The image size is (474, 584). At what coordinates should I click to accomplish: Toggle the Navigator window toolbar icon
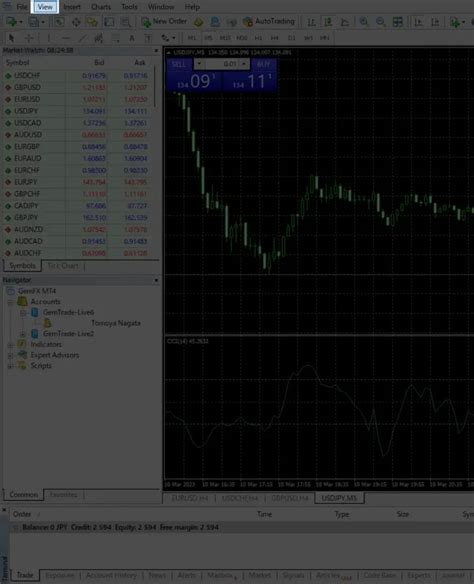[x=92, y=22]
